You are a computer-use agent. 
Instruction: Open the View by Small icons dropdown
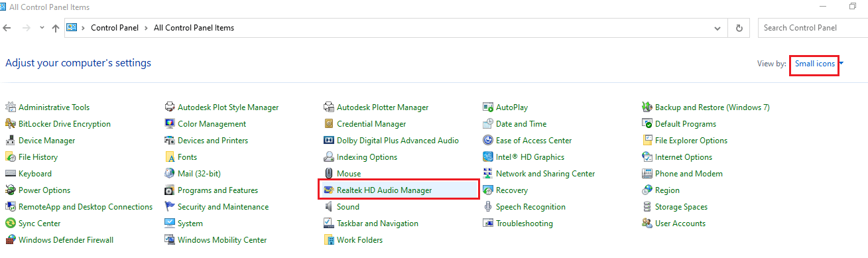[x=819, y=64]
